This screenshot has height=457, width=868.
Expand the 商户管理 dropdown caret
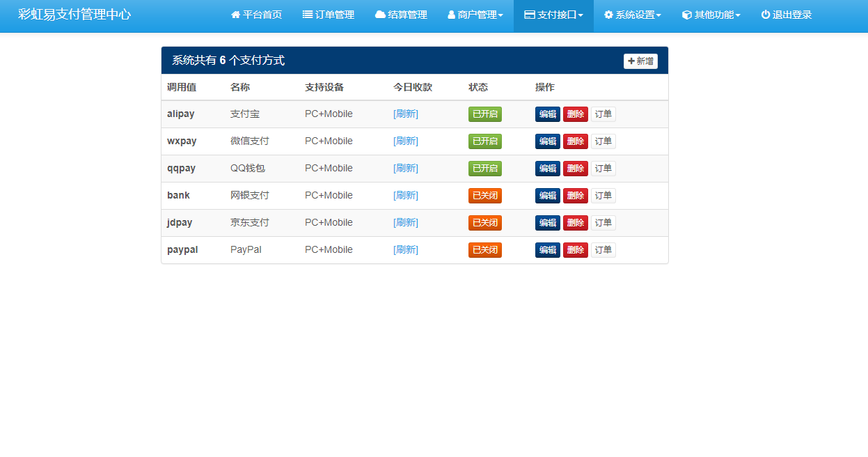tap(500, 15)
